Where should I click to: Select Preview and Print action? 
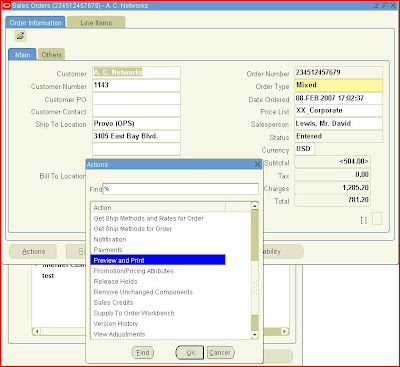[x=158, y=260]
